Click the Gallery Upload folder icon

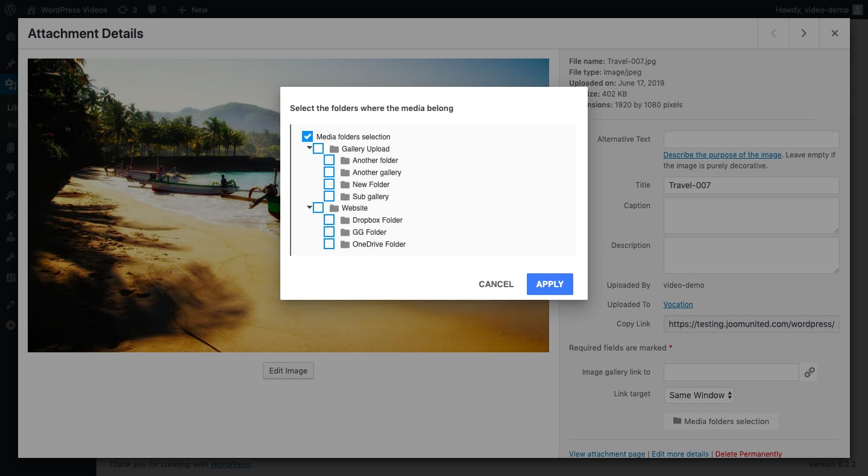click(334, 149)
